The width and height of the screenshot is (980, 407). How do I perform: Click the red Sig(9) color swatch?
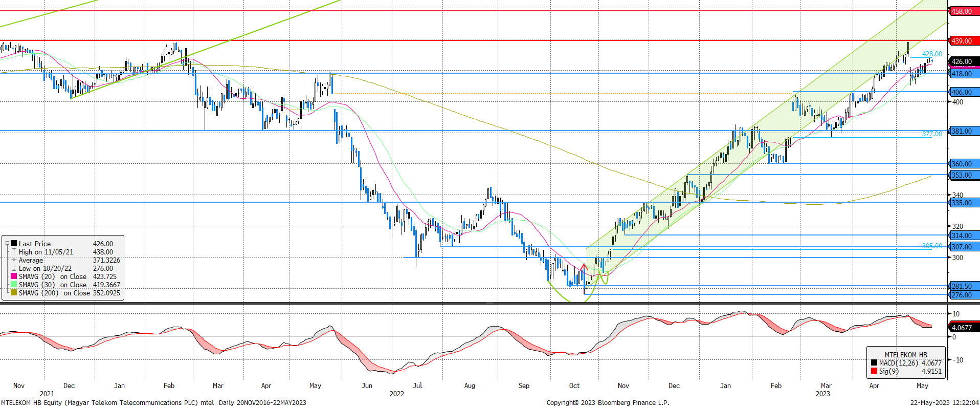[x=874, y=371]
